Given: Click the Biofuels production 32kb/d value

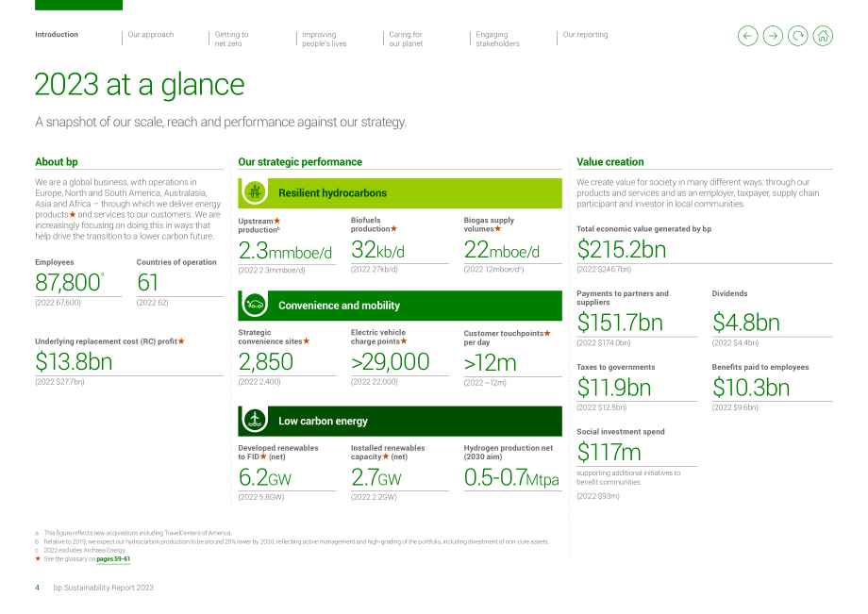Looking at the screenshot, I should [377, 250].
